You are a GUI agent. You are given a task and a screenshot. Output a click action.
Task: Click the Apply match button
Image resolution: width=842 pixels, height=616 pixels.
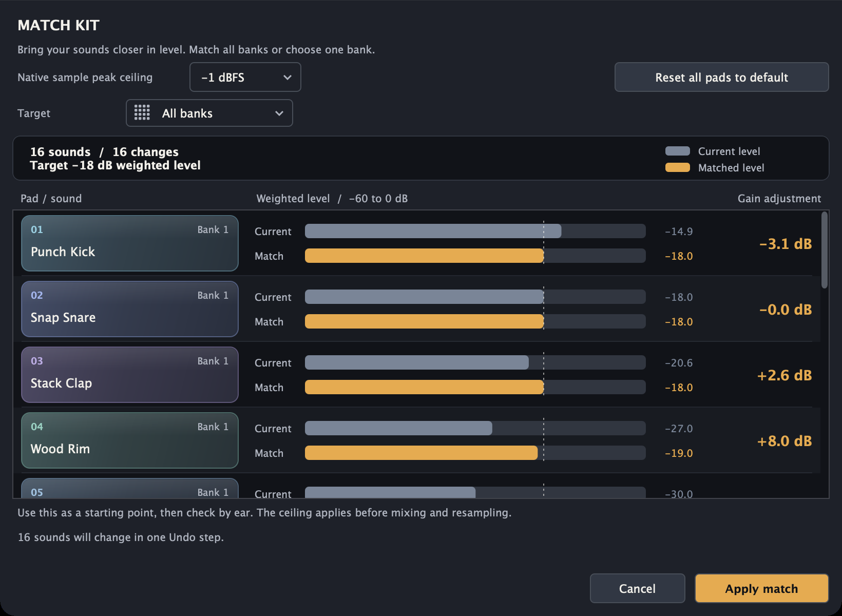(761, 588)
